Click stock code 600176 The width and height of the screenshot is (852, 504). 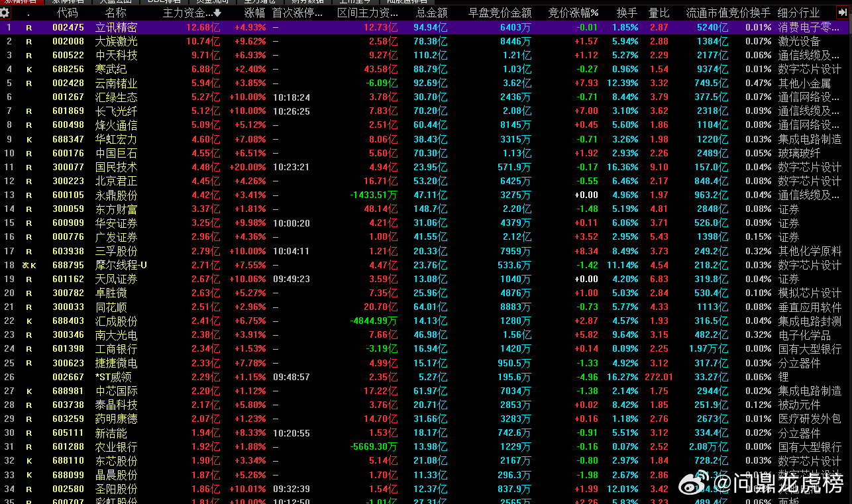tap(68, 153)
